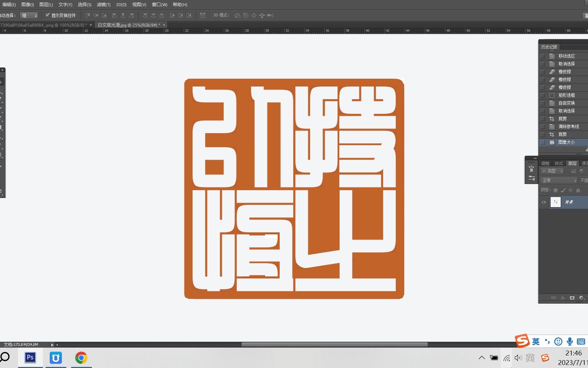Switch to the 通道 panel tab

tap(584, 164)
